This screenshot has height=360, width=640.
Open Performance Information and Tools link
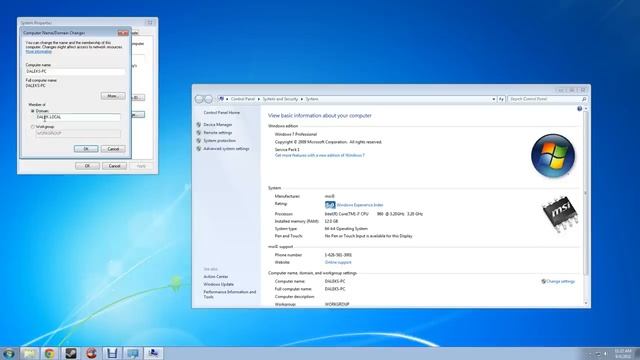coord(229,294)
